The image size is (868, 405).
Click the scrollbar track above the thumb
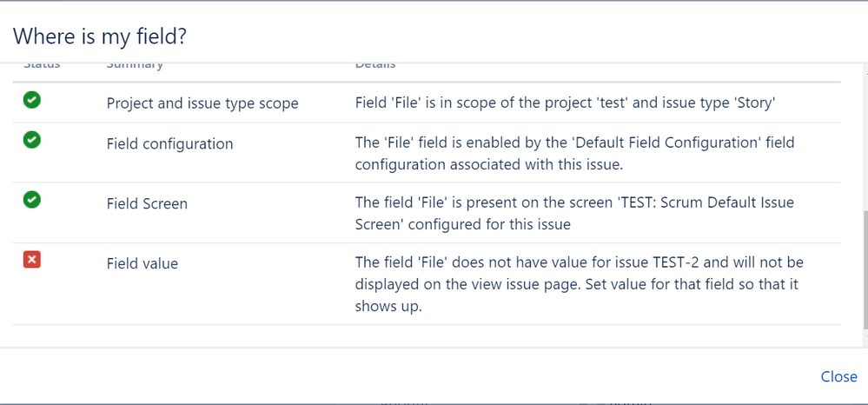coord(865,137)
